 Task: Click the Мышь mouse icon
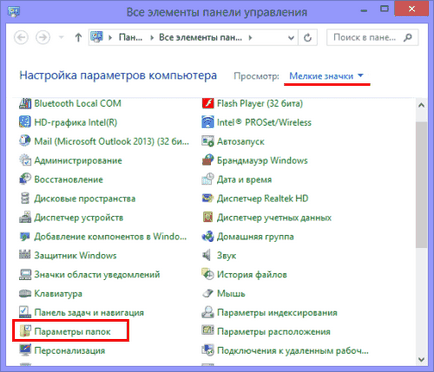[208, 293]
